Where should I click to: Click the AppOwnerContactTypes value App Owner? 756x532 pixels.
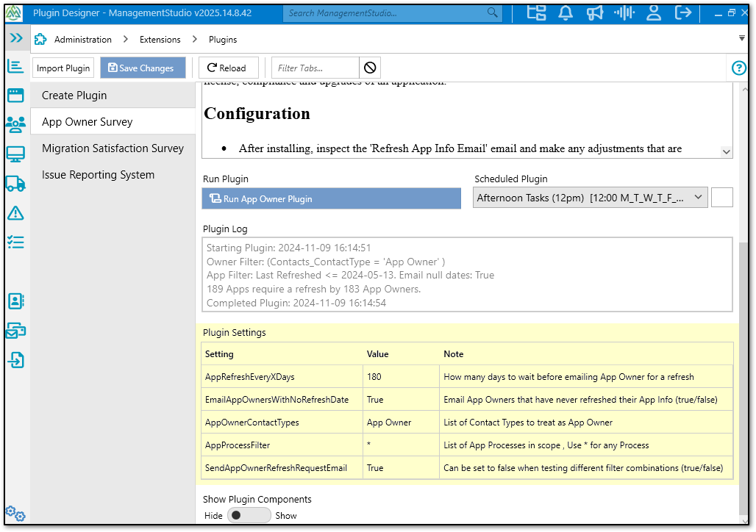click(x=401, y=422)
